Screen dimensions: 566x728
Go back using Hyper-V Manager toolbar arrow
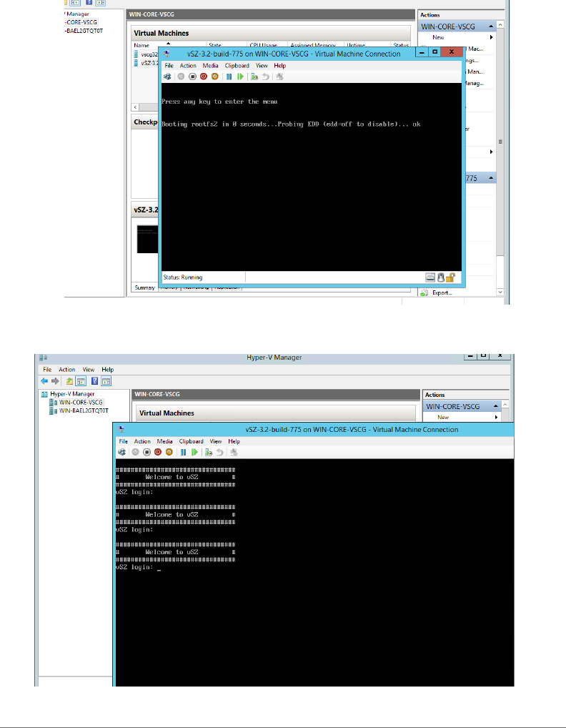44,381
